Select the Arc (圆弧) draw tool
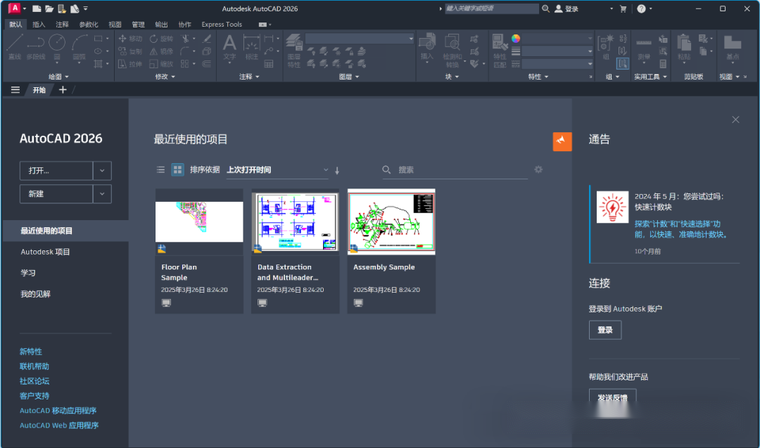 coord(79,48)
